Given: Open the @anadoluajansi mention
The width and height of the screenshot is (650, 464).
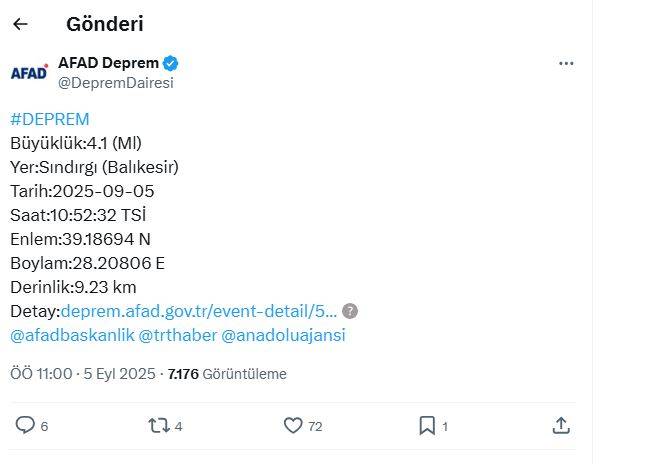Looking at the screenshot, I should coord(283,335).
